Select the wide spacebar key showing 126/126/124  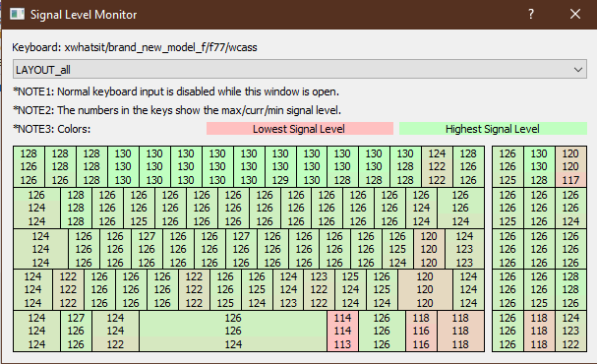click(x=233, y=331)
